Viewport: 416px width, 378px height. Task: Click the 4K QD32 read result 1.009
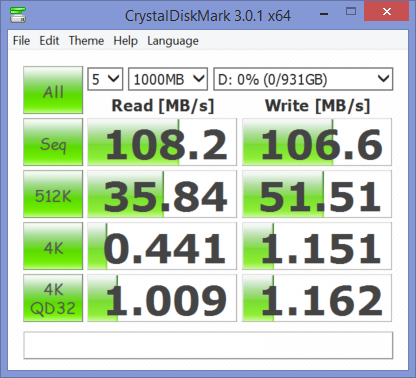click(x=162, y=298)
